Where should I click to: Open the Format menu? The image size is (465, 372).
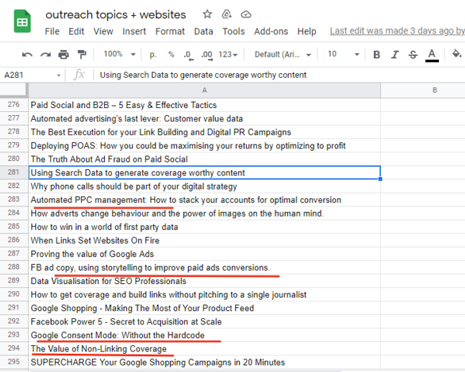170,31
